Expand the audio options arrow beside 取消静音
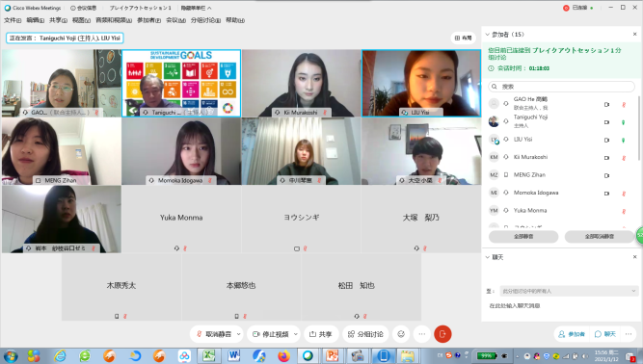 (238, 334)
